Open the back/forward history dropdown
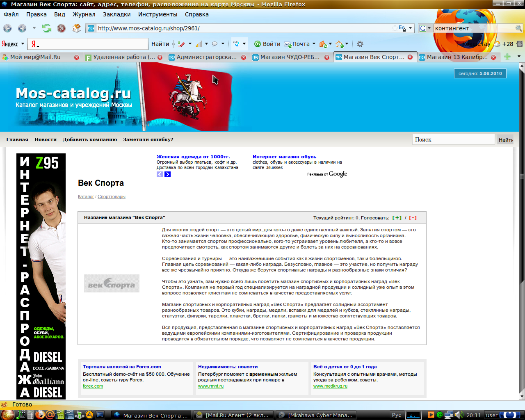 coord(34,28)
